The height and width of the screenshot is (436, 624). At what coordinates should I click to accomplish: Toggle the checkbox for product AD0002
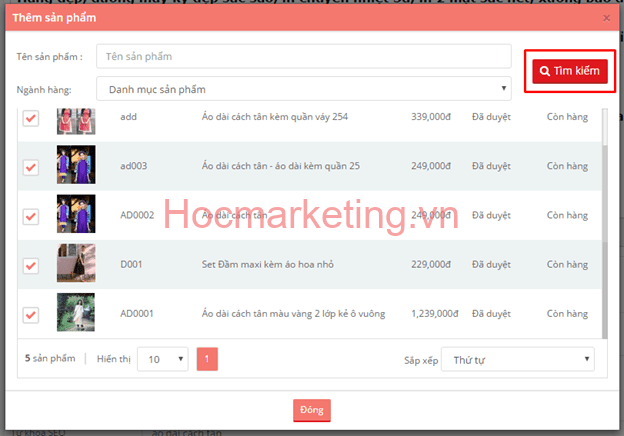pos(31,214)
